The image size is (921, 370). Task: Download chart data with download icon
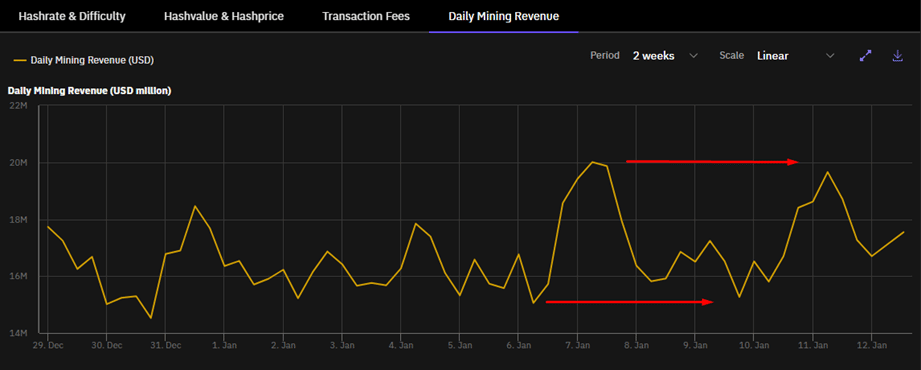tap(897, 56)
